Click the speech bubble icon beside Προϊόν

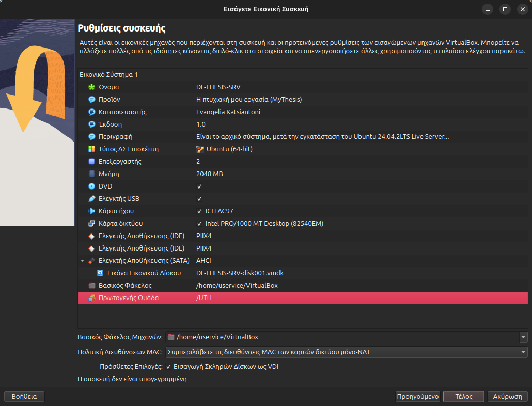[x=91, y=100]
